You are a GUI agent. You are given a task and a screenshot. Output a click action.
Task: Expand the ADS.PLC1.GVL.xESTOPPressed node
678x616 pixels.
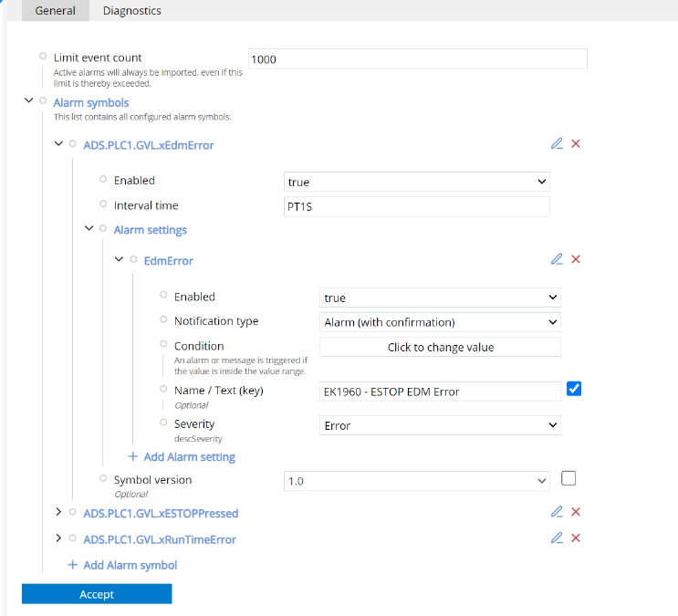[x=58, y=512]
